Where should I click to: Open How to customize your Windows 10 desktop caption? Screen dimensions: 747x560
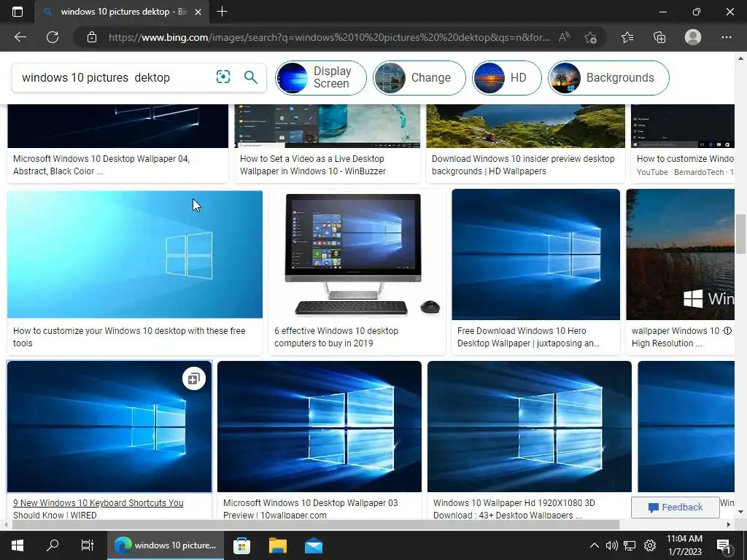click(129, 337)
